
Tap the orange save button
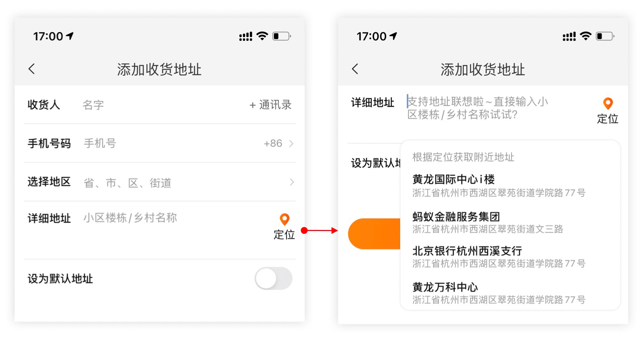(x=374, y=234)
